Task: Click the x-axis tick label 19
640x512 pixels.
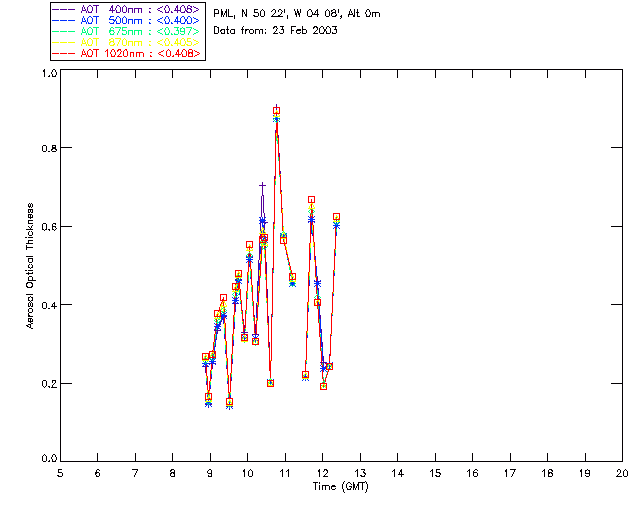Action: point(585,473)
